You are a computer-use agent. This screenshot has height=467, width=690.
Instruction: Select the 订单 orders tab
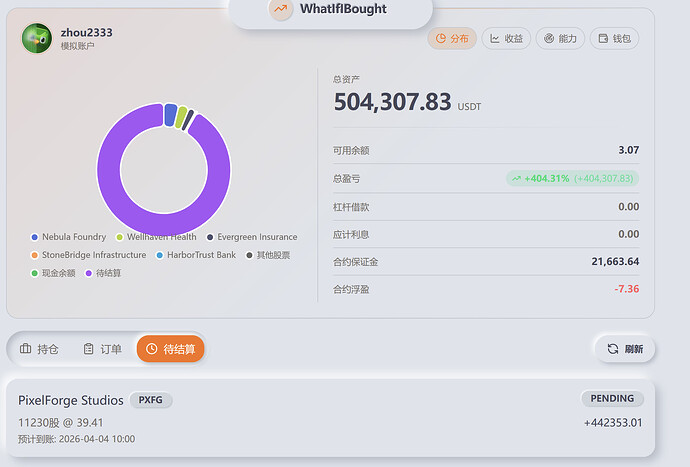103,349
